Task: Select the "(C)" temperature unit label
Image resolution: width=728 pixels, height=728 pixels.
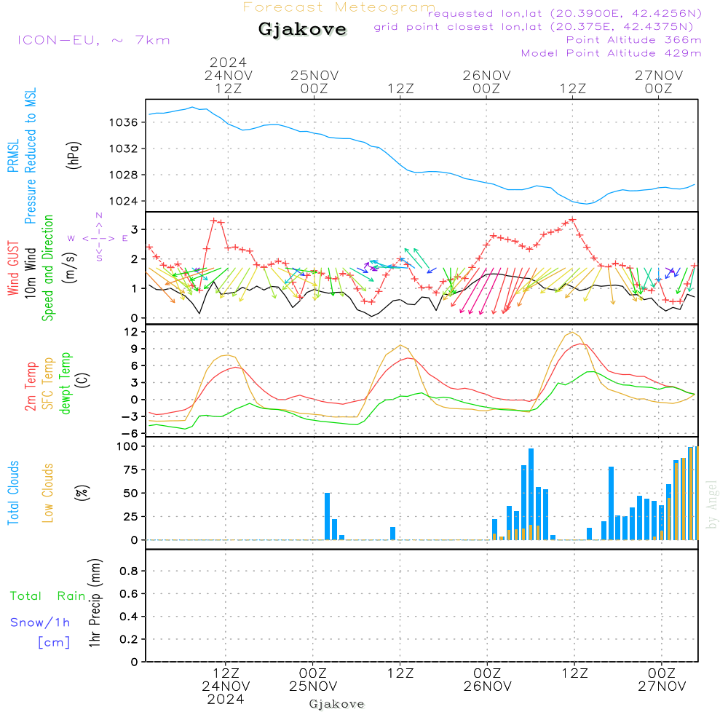Action: pyautogui.click(x=83, y=380)
